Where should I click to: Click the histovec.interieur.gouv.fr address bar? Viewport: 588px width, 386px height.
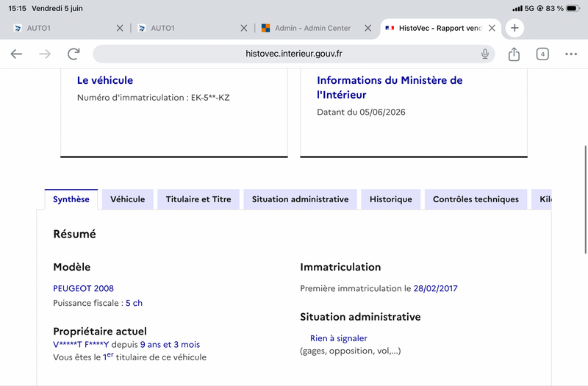(293, 54)
